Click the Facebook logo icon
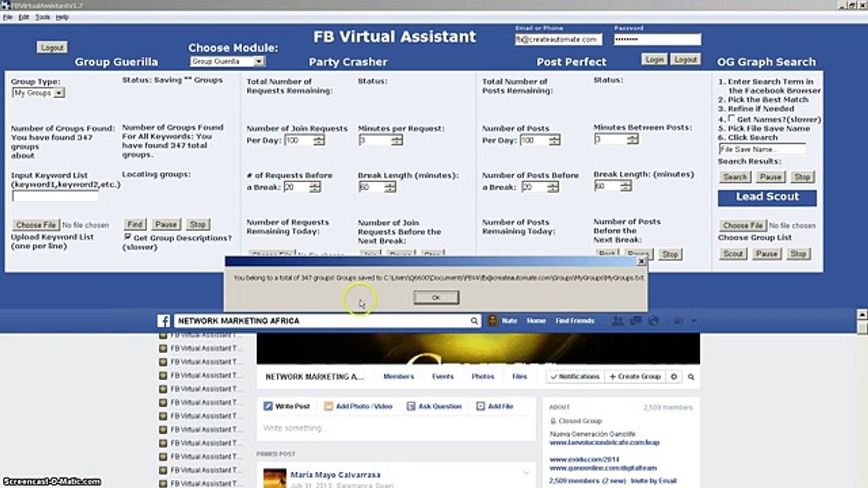The height and width of the screenshot is (488, 868). click(164, 321)
